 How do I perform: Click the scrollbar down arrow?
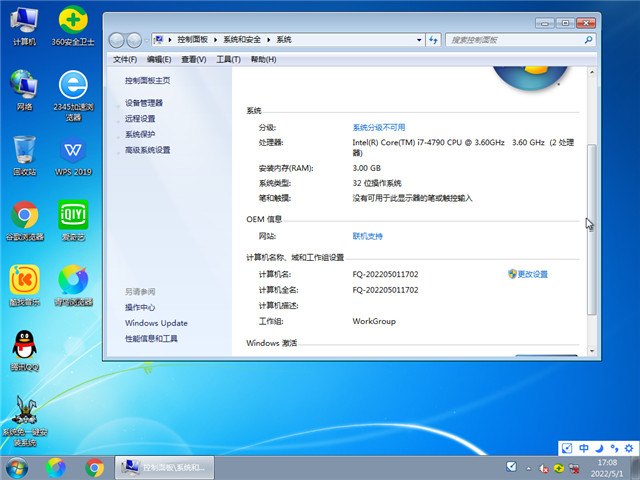(592, 351)
